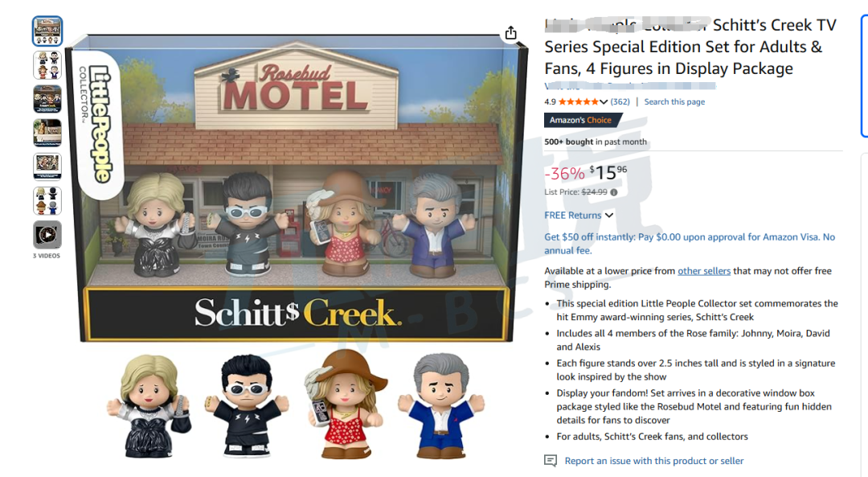The width and height of the screenshot is (868, 477).
Task: Click the Search this page link
Action: [x=674, y=102]
